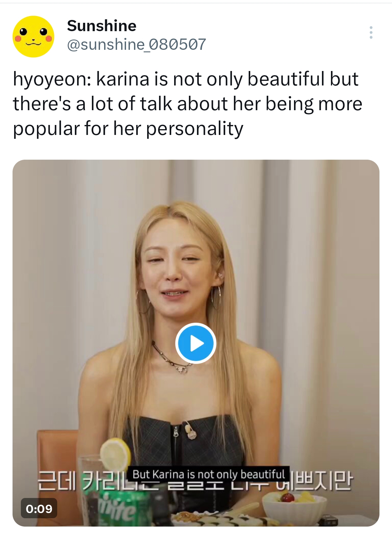Open the three-dot more options menu
The image size is (392, 542).
pos(371,32)
